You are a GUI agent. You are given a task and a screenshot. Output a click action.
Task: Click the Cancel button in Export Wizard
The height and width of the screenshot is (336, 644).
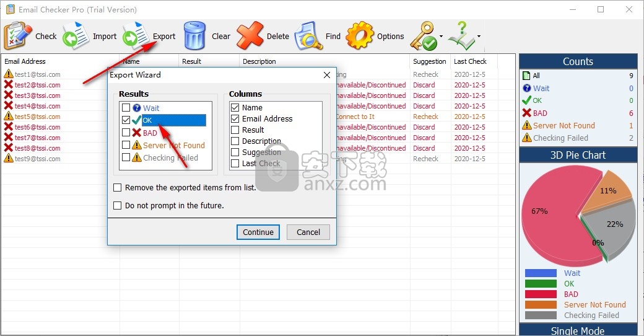(x=308, y=232)
